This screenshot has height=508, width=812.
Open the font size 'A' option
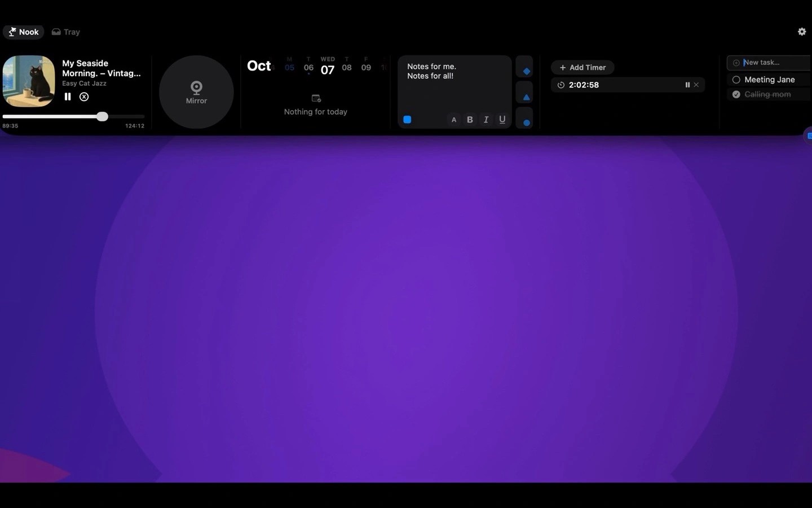pos(454,120)
